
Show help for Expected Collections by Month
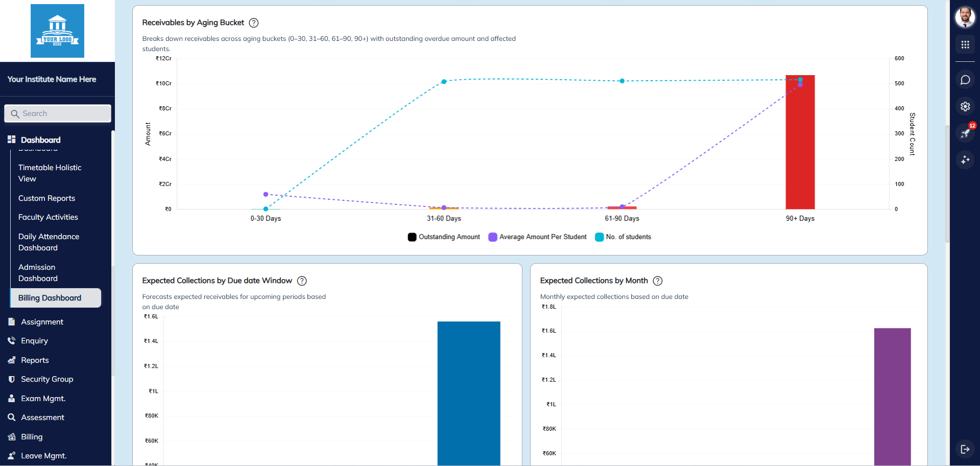pos(658,281)
